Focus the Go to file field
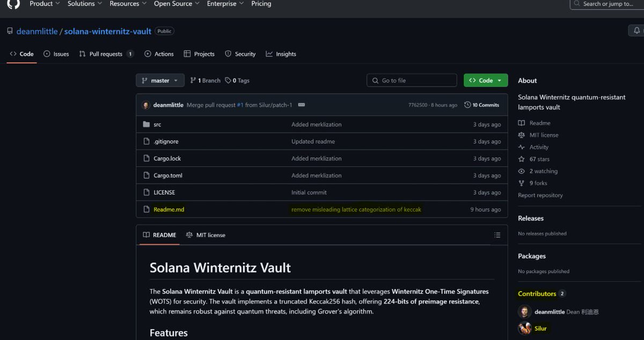 click(x=412, y=80)
